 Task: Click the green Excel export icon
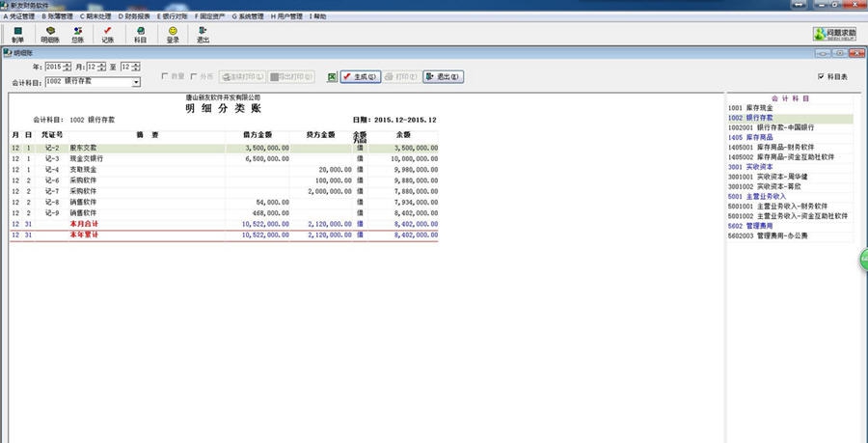(x=332, y=77)
